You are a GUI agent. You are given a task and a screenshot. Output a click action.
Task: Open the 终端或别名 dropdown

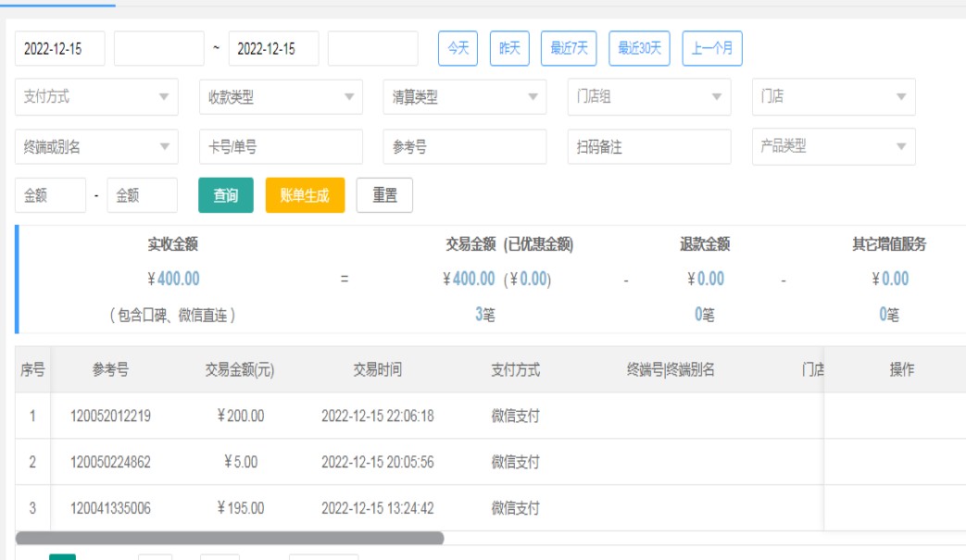96,147
